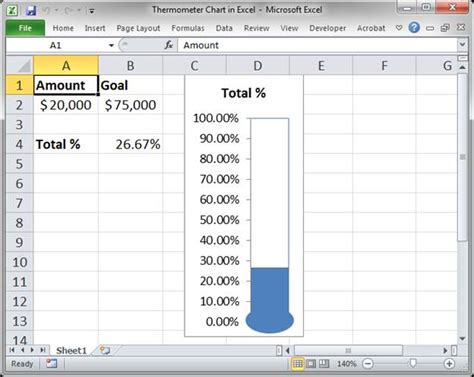The height and width of the screenshot is (377, 474).
Task: Select cell B4 showing 26.67%
Action: point(130,144)
